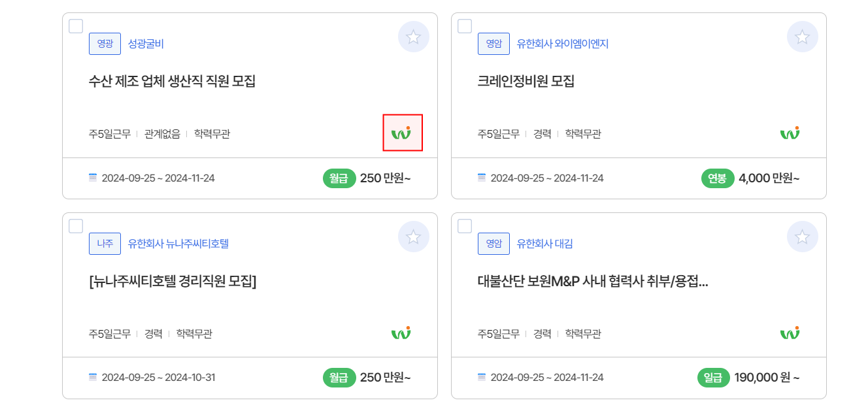Open [뉴나주씨티호텔 경리직원 모집] listing

(173, 282)
